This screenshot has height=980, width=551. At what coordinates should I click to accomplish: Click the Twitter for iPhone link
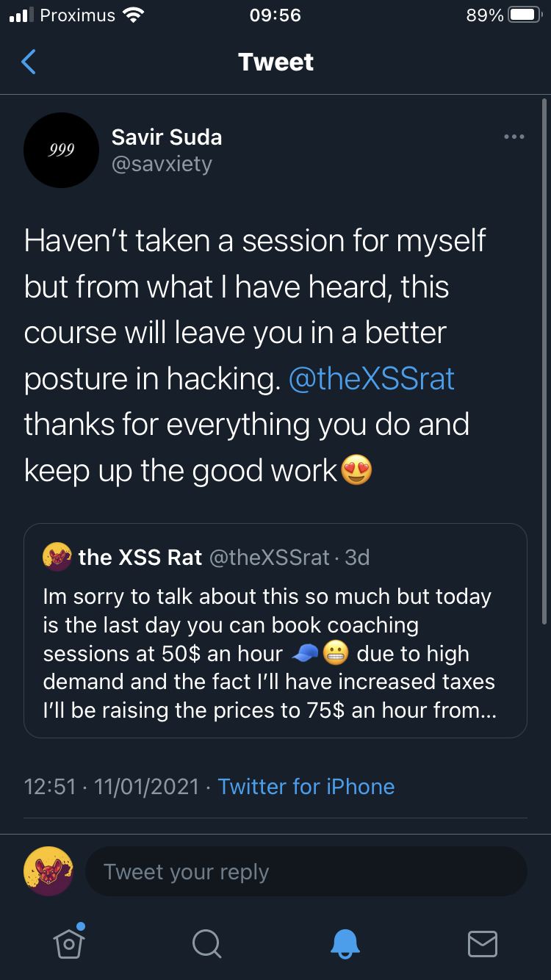point(306,787)
